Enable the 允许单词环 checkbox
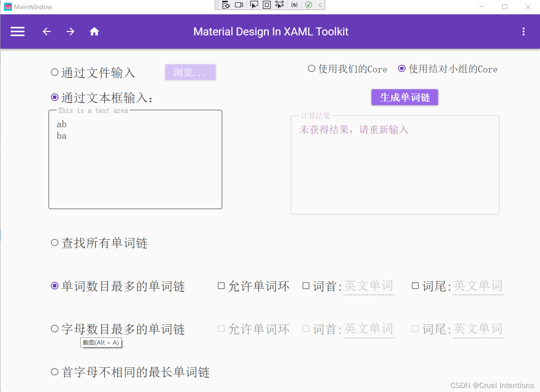 (x=221, y=285)
